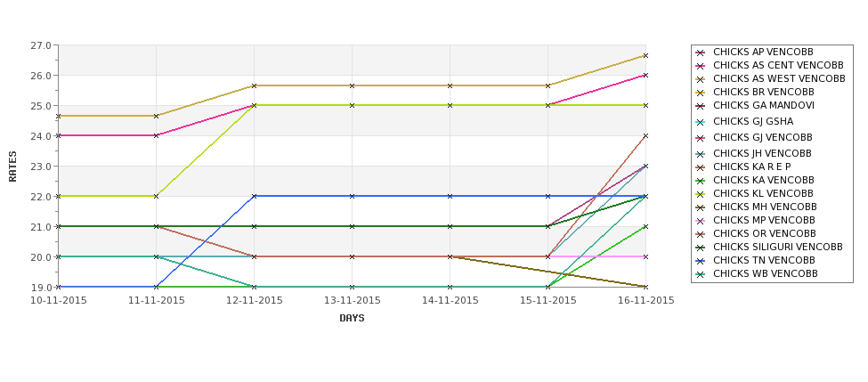Click the 13-11-2015 x-axis date label
868x382 pixels.
(x=352, y=301)
